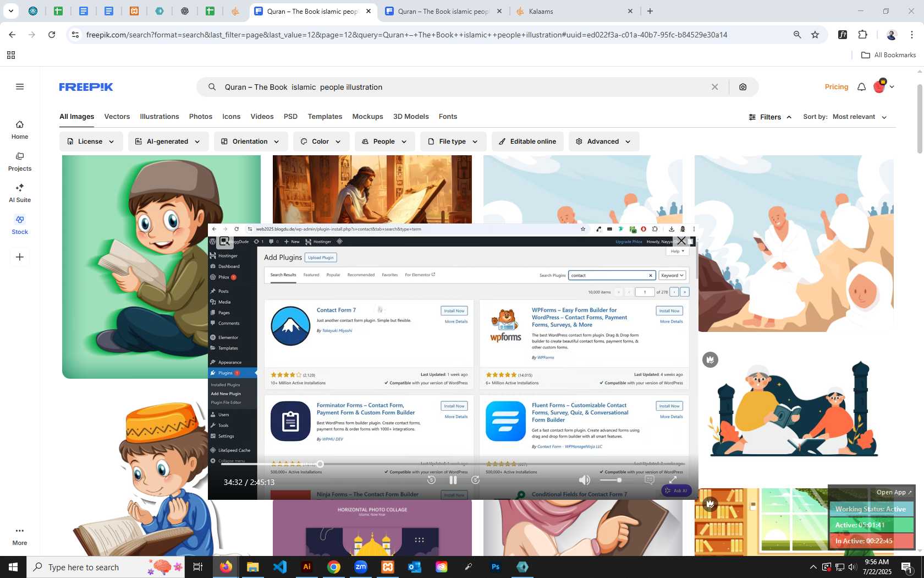The image size is (924, 578).
Task: Close the floating video overlay
Action: (681, 241)
